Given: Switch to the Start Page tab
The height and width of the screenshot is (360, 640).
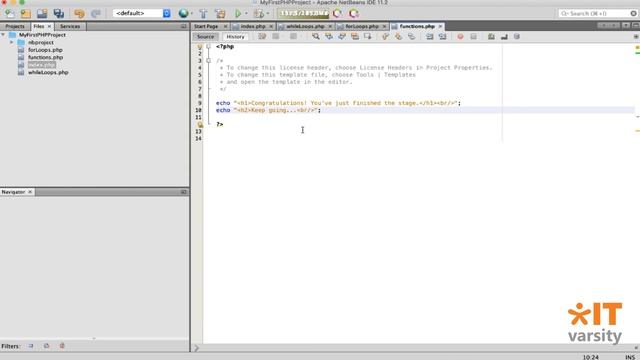Looking at the screenshot, I should (206, 26).
